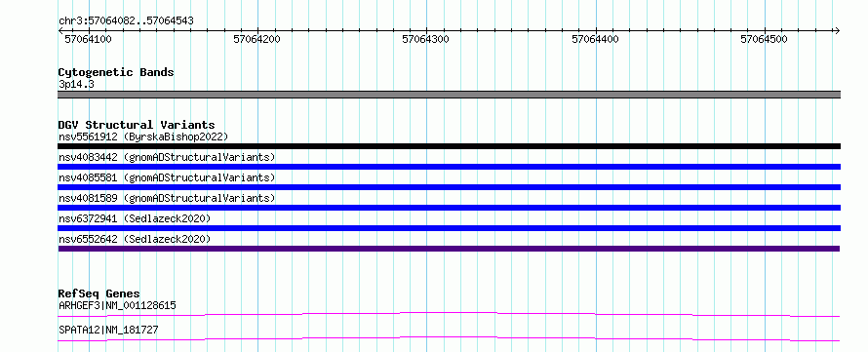The height and width of the screenshot is (352, 868).
Task: Click ruler tick label 57064500
Action: pyautogui.click(x=764, y=39)
